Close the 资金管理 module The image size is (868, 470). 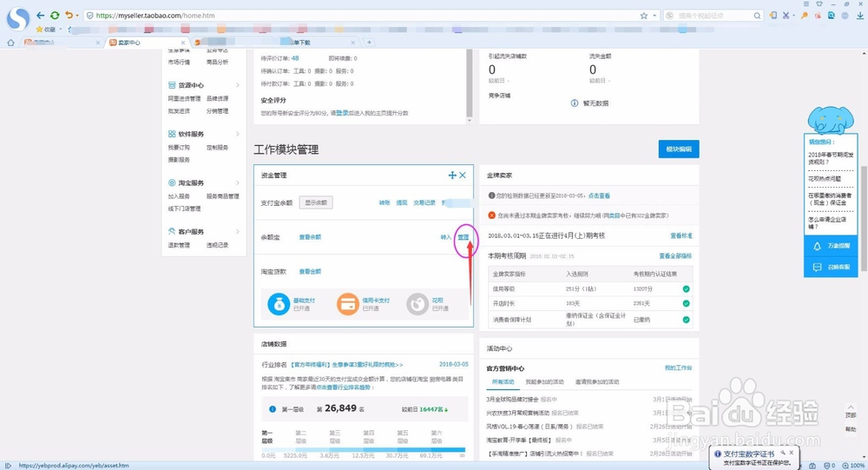[463, 175]
